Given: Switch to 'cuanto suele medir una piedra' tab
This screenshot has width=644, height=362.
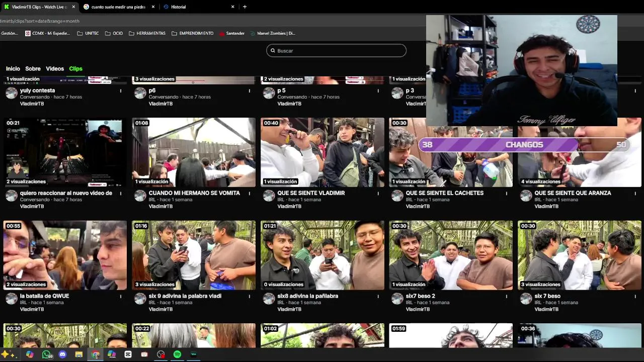Looking at the screenshot, I should pyautogui.click(x=119, y=7).
